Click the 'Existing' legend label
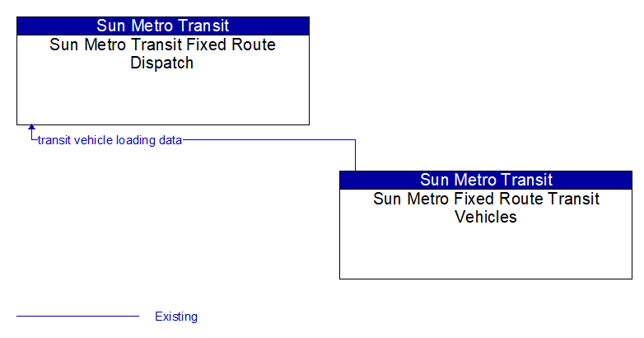 pyautogui.click(x=176, y=317)
